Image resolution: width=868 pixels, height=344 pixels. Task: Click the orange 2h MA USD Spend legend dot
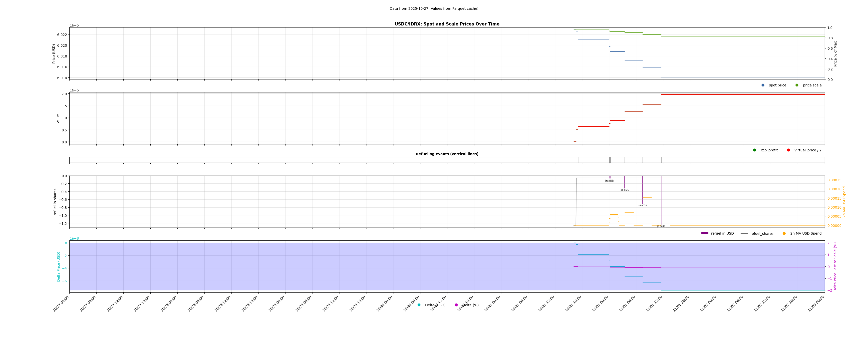click(x=784, y=234)
